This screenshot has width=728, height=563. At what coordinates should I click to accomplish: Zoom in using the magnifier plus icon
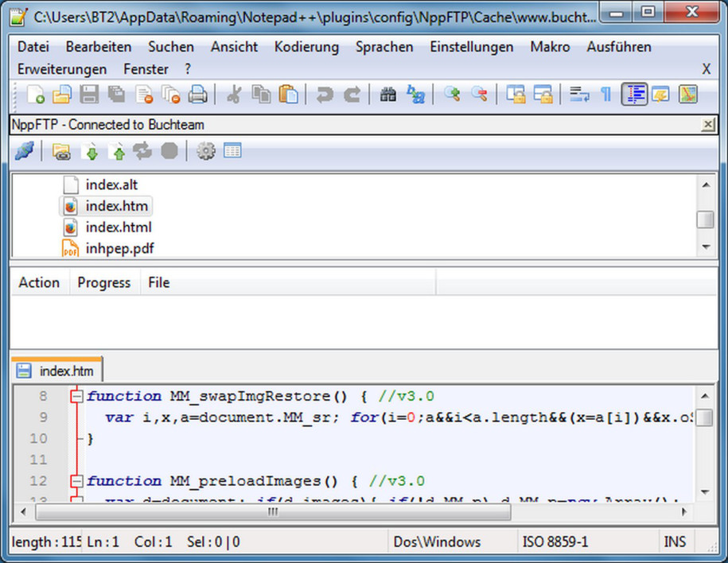point(452,94)
